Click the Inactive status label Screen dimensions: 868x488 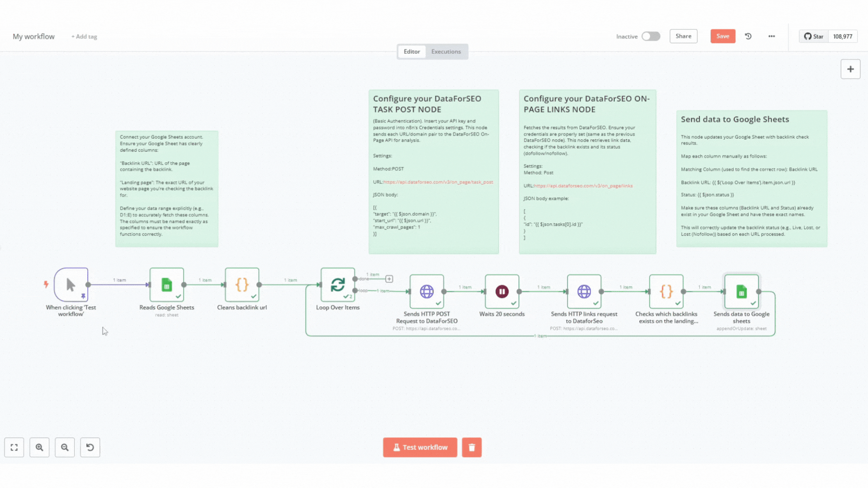627,37
